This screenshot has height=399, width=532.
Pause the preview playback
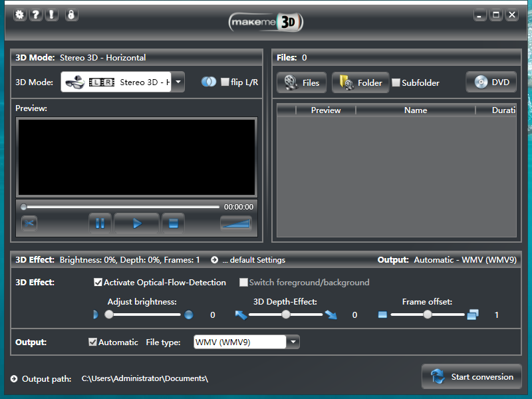tap(100, 223)
